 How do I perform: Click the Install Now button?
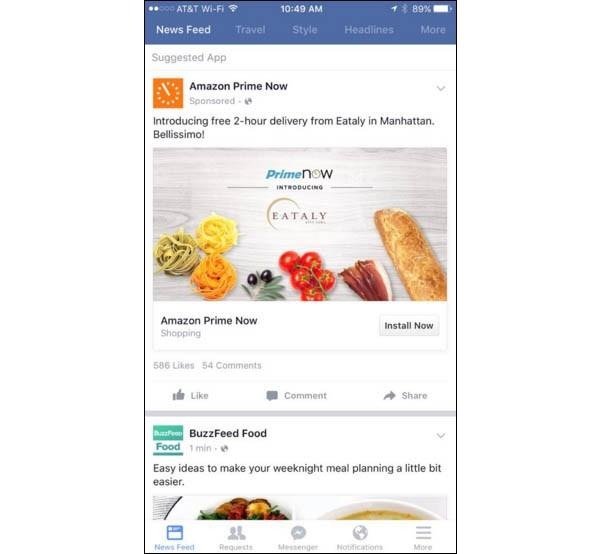409,326
